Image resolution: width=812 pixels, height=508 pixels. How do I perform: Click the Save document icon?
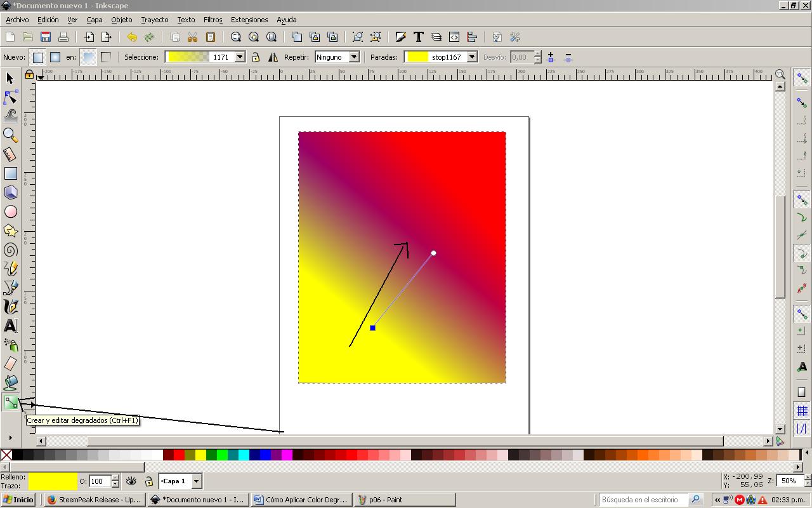(x=45, y=37)
